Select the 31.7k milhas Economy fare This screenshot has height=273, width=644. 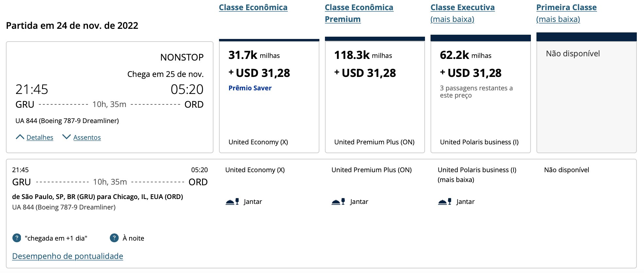pos(269,96)
